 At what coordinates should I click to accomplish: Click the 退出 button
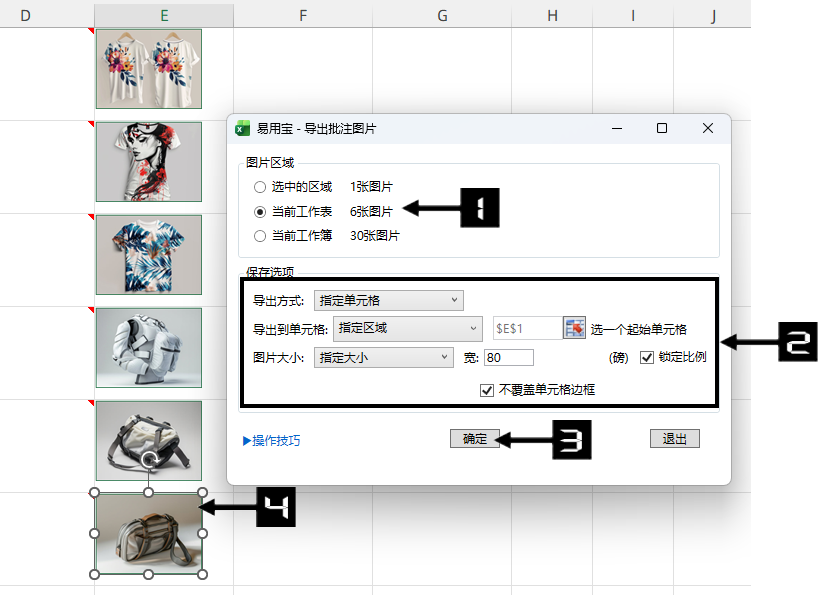coord(674,439)
